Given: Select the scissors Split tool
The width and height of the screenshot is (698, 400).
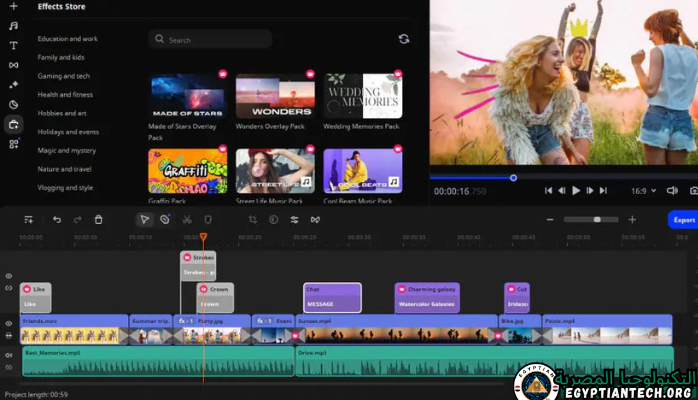Looking at the screenshot, I should [187, 219].
